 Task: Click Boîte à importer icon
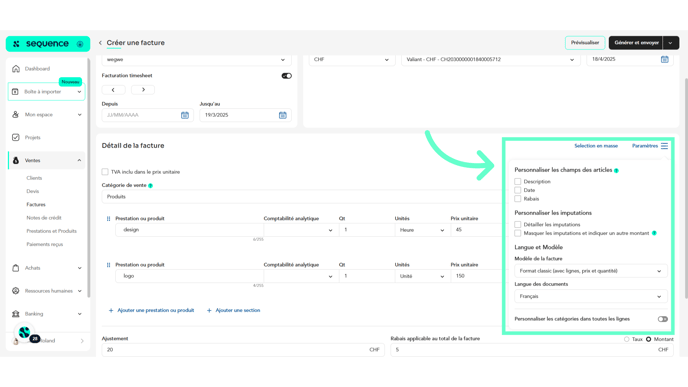[15, 92]
